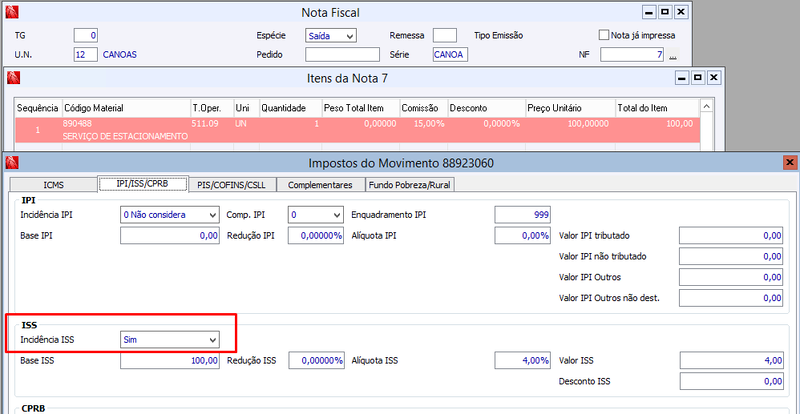Image resolution: width=800 pixels, height=414 pixels.
Task: Click the Impostos do Movimento window icon
Action: pyautogui.click(x=13, y=163)
